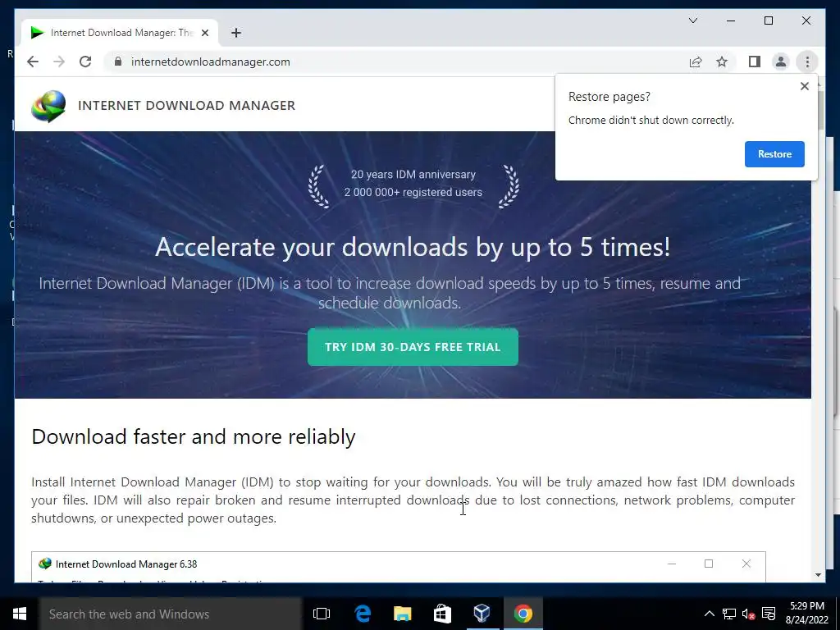Click the IDM globe logo
Viewport: 840px width, 630px height.
(48, 106)
